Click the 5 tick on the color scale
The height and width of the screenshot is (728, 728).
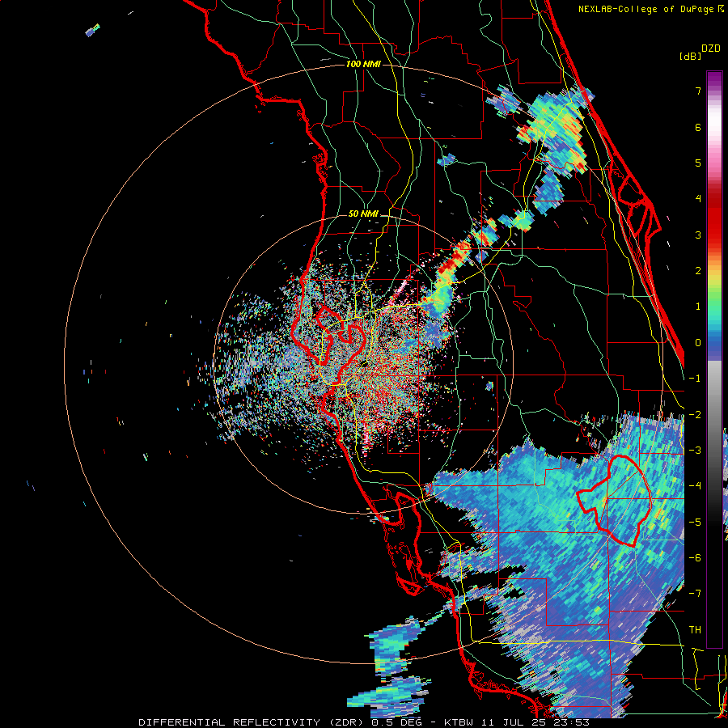(x=698, y=163)
